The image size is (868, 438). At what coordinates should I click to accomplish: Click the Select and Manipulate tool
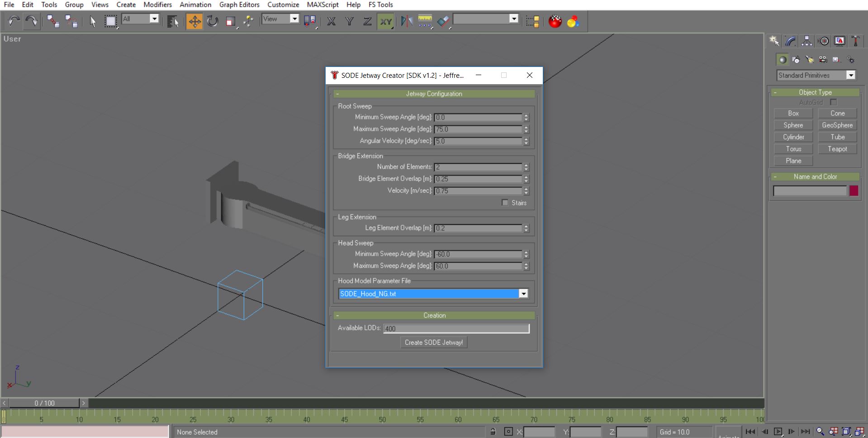(x=248, y=21)
